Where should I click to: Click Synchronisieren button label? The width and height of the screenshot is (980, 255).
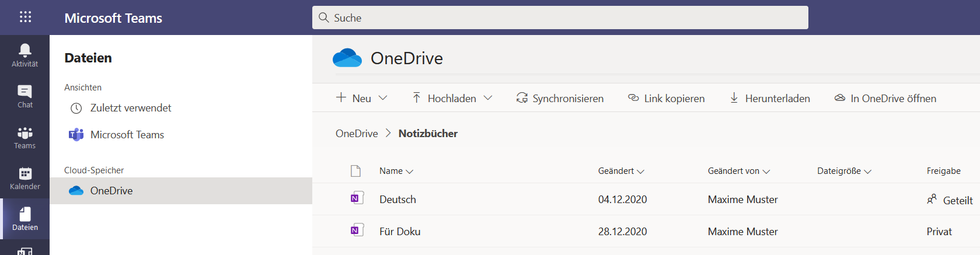click(568, 99)
